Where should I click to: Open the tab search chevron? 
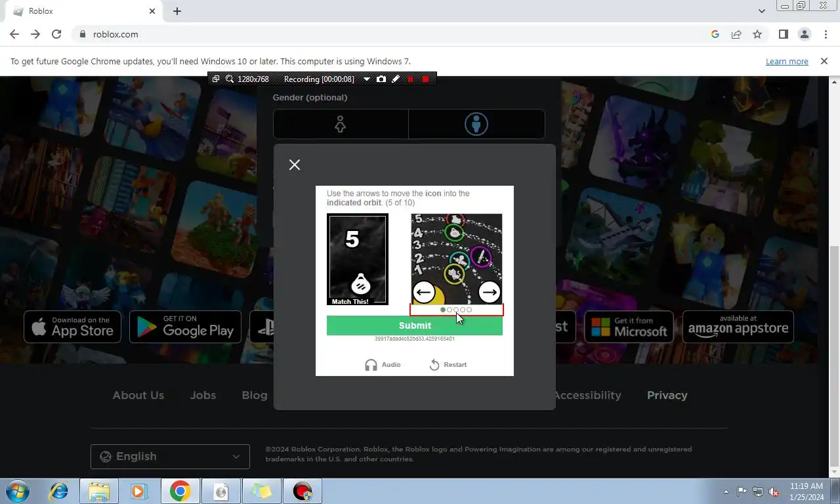[761, 11]
